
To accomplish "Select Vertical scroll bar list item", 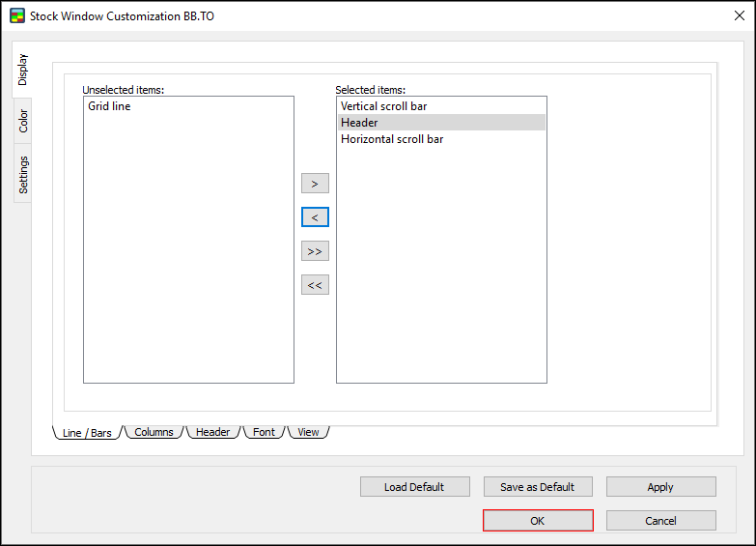I will point(383,106).
